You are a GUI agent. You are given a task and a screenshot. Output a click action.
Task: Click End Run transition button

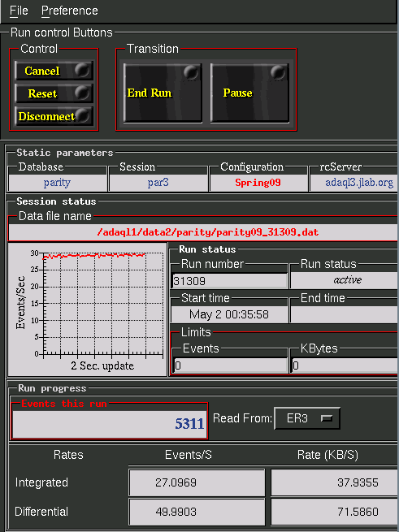pyautogui.click(x=163, y=93)
